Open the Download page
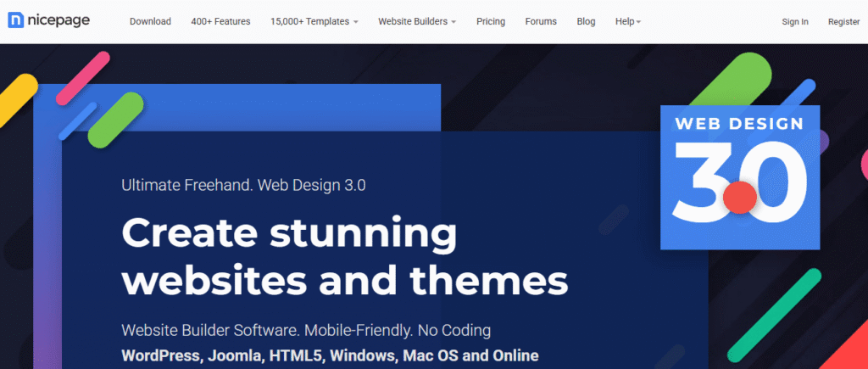The image size is (868, 369). click(150, 21)
